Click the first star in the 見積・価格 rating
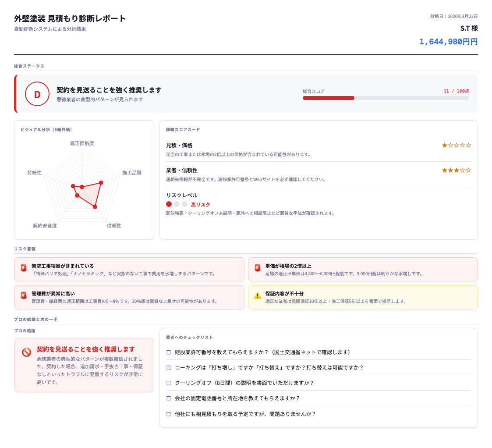The image size is (492, 448). coord(444,145)
